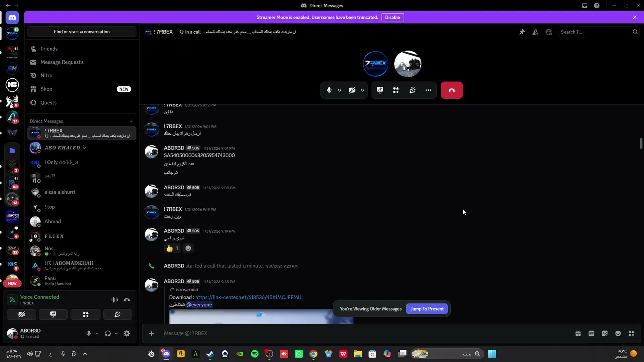
Task: Share screen from the voice panel
Action: 53,314
